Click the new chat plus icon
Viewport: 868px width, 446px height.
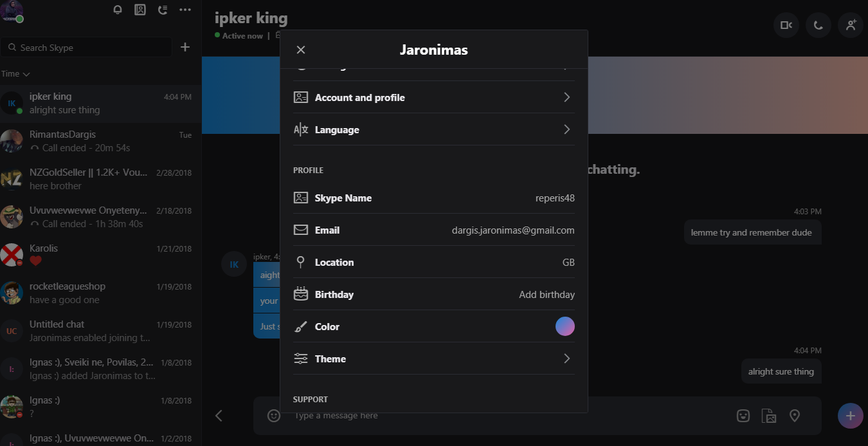[185, 47]
